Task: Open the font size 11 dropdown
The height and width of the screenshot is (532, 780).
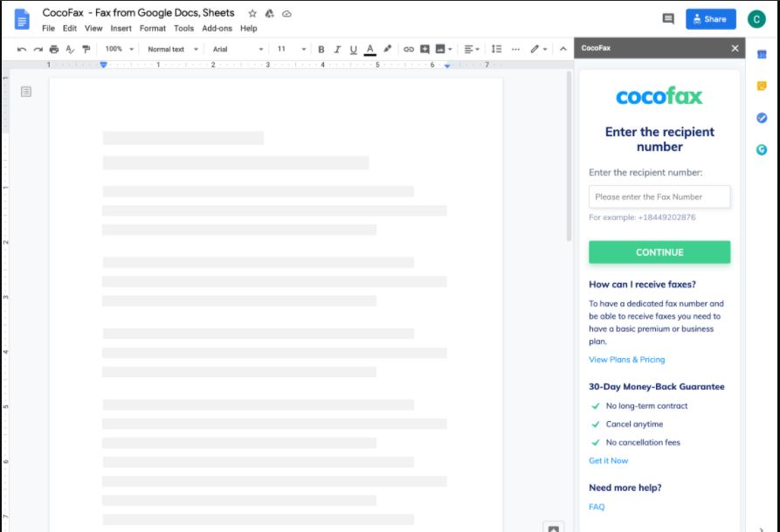Action: (292, 49)
